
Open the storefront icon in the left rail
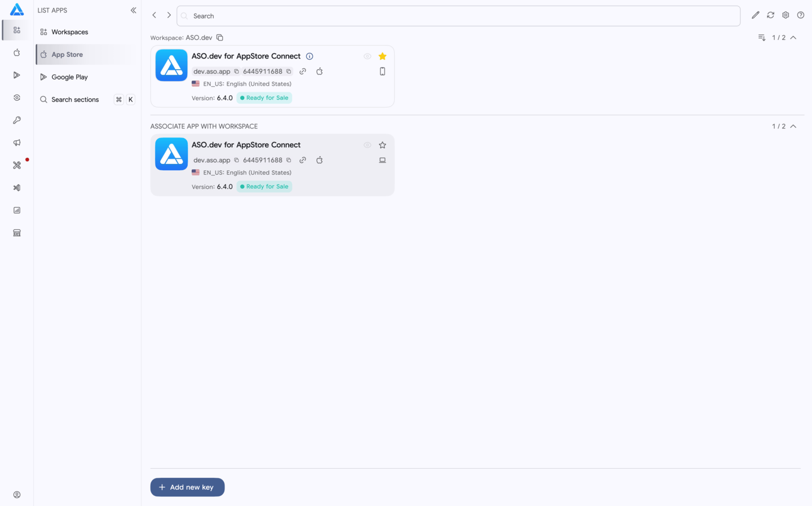coord(17,233)
